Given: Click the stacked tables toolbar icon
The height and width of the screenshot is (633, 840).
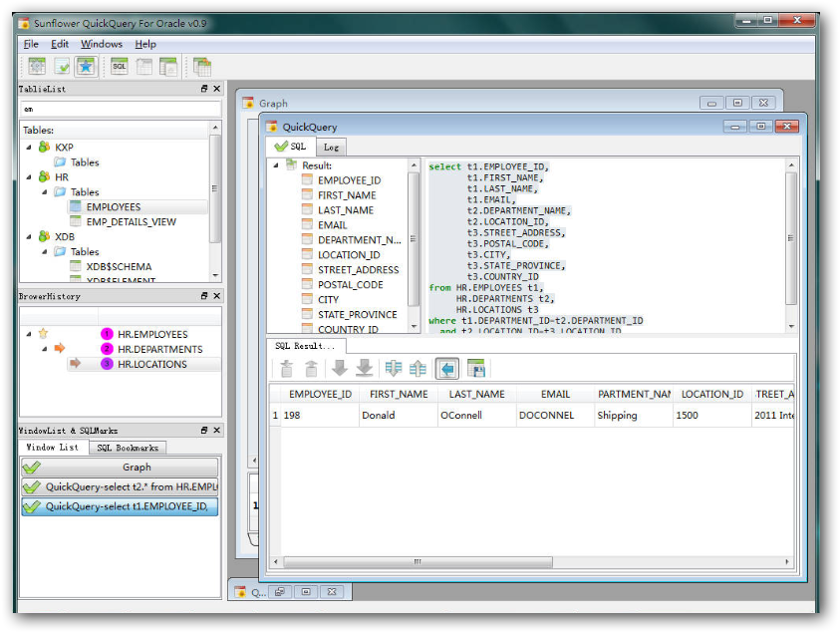Looking at the screenshot, I should [x=202, y=67].
